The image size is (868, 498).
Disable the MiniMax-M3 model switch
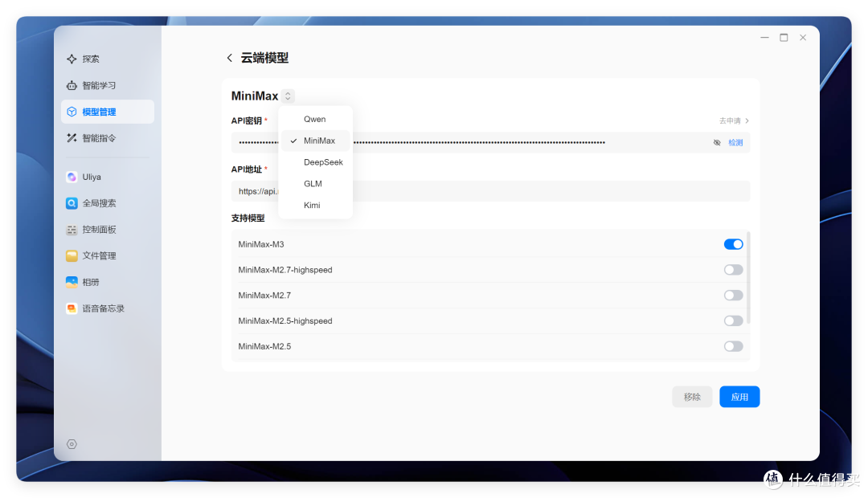coord(734,244)
